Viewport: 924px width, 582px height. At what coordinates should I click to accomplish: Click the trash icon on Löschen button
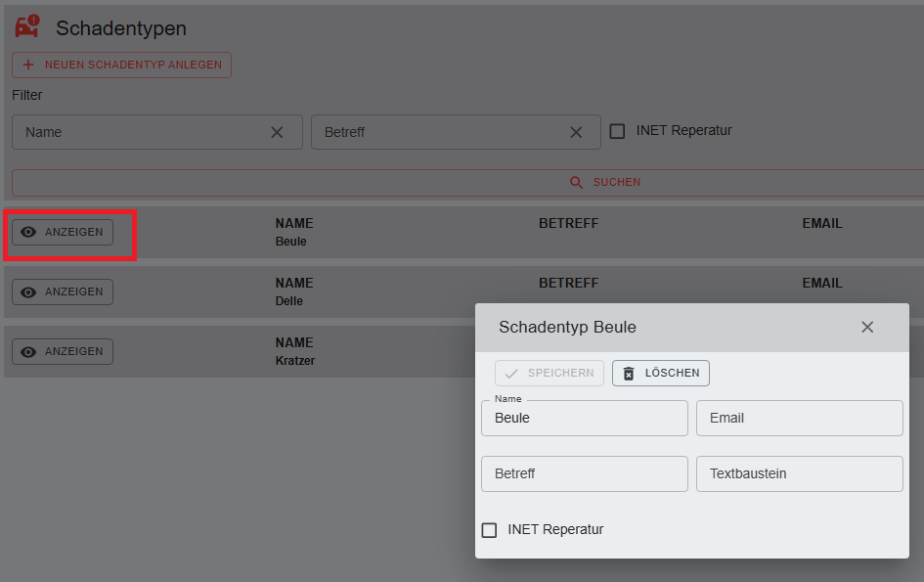[629, 374]
